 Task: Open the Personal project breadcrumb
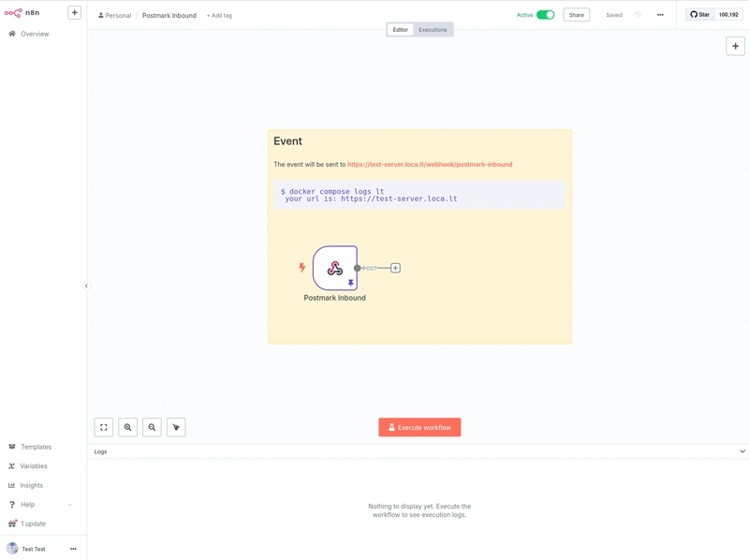click(x=114, y=15)
